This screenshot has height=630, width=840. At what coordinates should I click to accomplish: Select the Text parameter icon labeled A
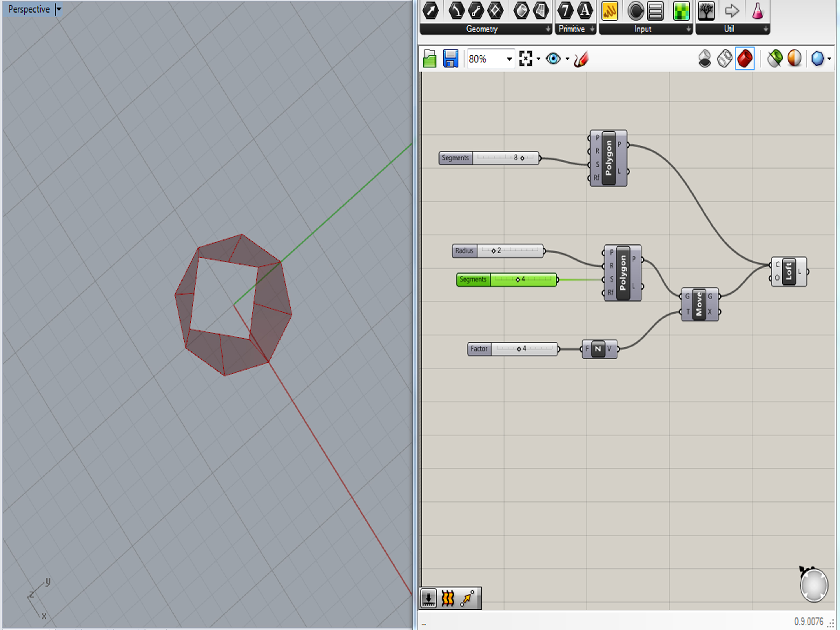point(585,11)
